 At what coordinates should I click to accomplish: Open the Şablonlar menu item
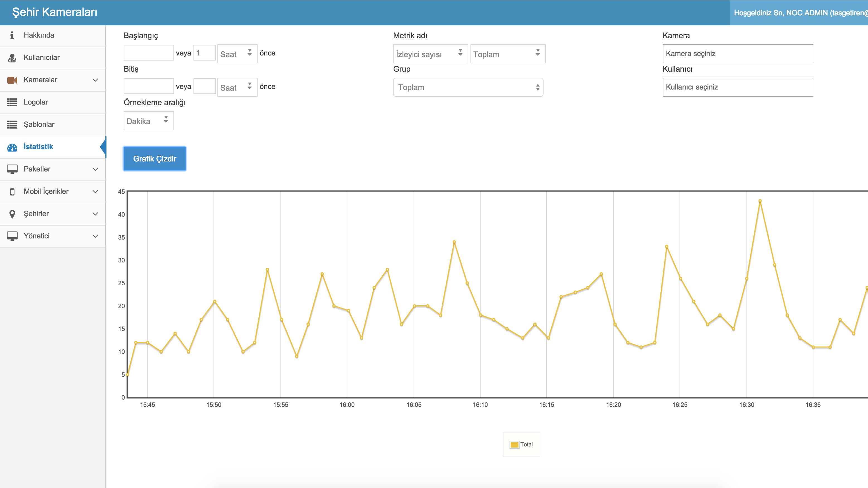[x=53, y=125]
